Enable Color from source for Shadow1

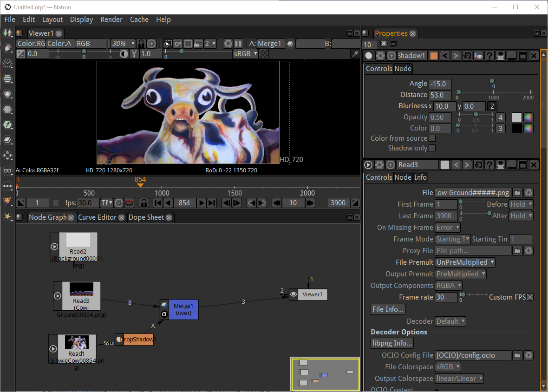pos(432,138)
